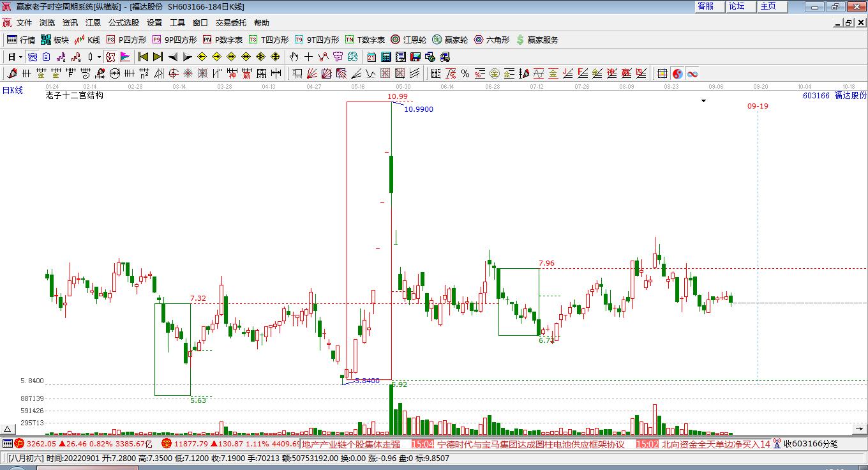The height and width of the screenshot is (470, 868).
Task: Open the P四方形 tool
Action: [126, 40]
